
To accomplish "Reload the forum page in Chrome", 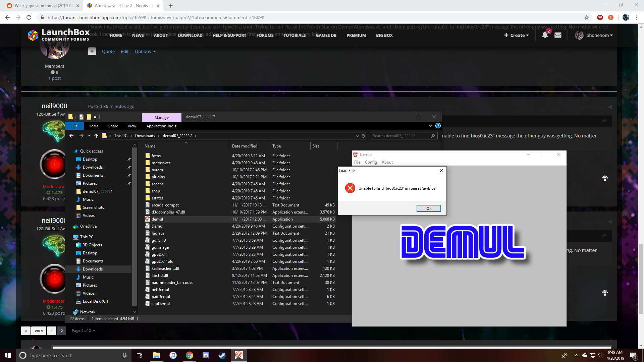I will [x=29, y=17].
